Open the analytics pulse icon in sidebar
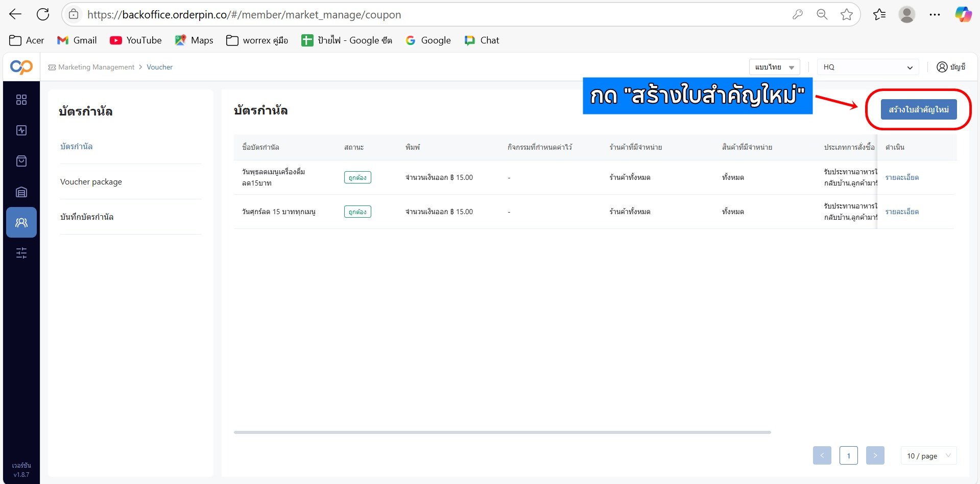Image resolution: width=980 pixels, height=484 pixels. point(21,130)
